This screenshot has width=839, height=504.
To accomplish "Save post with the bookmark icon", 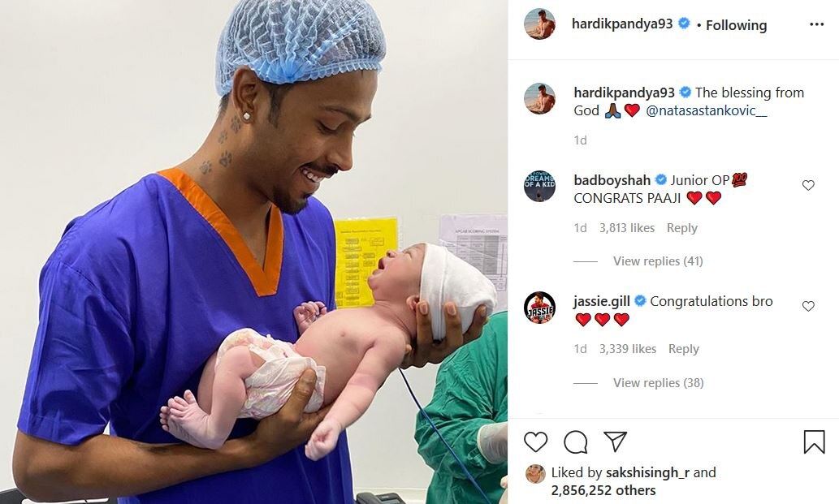I will (814, 442).
